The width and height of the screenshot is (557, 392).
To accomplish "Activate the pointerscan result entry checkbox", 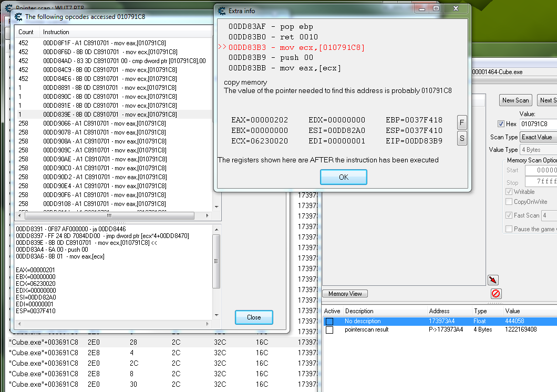I will (x=329, y=330).
